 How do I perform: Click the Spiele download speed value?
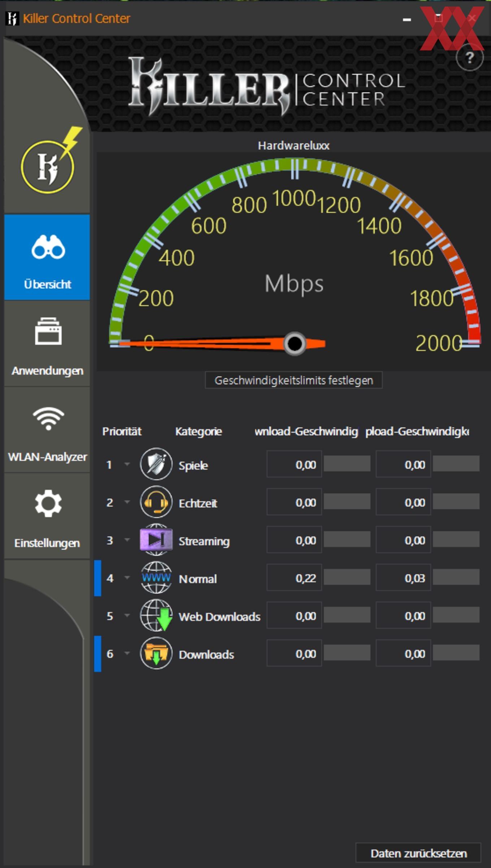point(294,464)
